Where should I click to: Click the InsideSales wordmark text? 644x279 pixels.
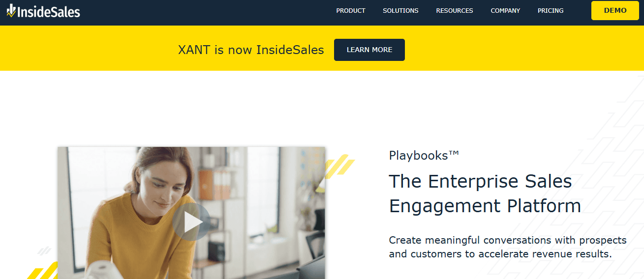[x=49, y=12]
